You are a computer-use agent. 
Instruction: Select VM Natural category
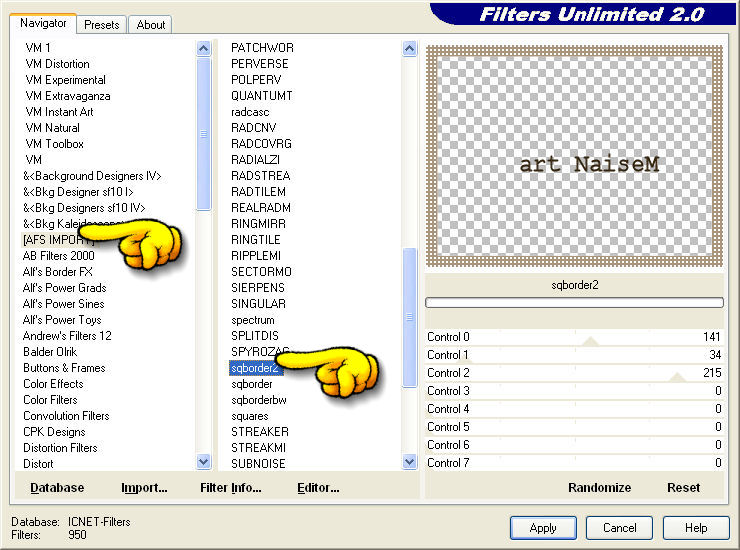click(52, 128)
